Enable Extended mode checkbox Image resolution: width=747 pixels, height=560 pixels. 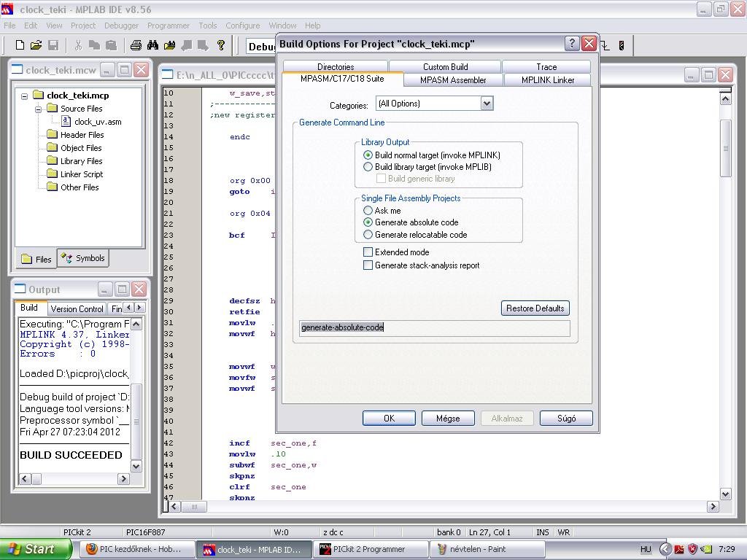[368, 252]
